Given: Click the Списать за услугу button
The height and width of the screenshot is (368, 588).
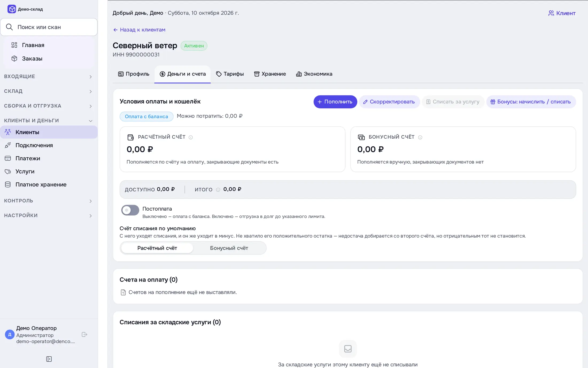Looking at the screenshot, I should (x=453, y=102).
